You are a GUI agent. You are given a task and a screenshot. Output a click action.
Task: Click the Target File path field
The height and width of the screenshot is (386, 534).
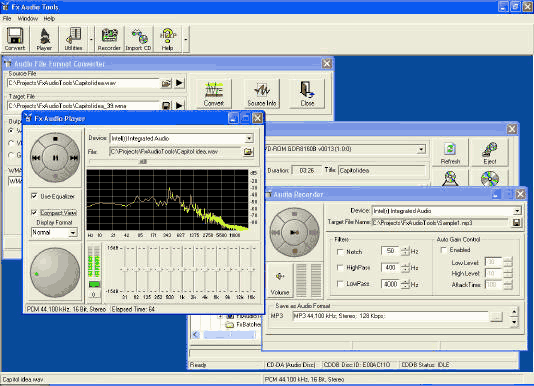83,106
